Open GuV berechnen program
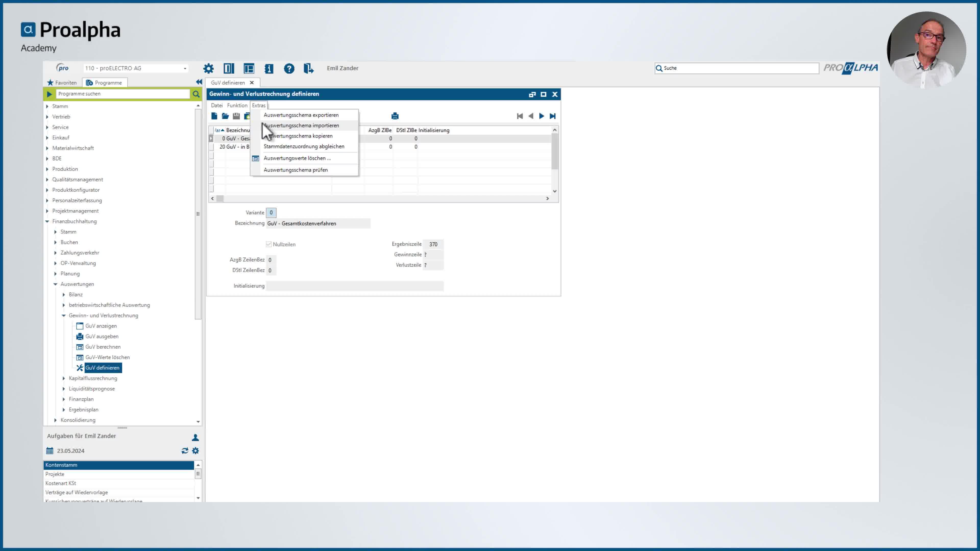This screenshot has width=980, height=551. click(x=103, y=347)
